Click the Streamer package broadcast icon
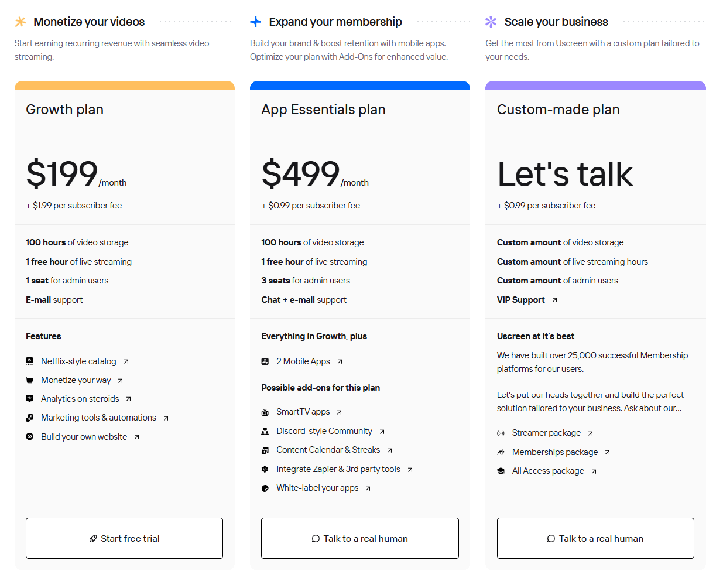Image resolution: width=723 pixels, height=588 pixels. 501,433
